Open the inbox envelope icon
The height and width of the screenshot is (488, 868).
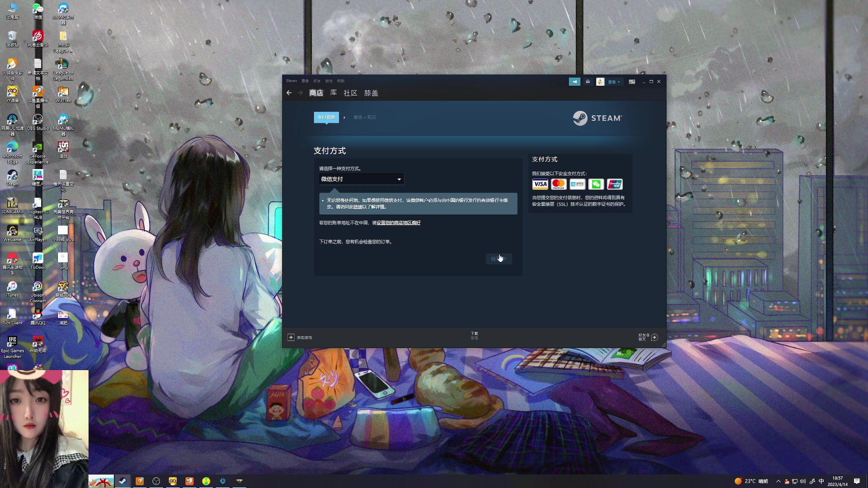[x=588, y=82]
